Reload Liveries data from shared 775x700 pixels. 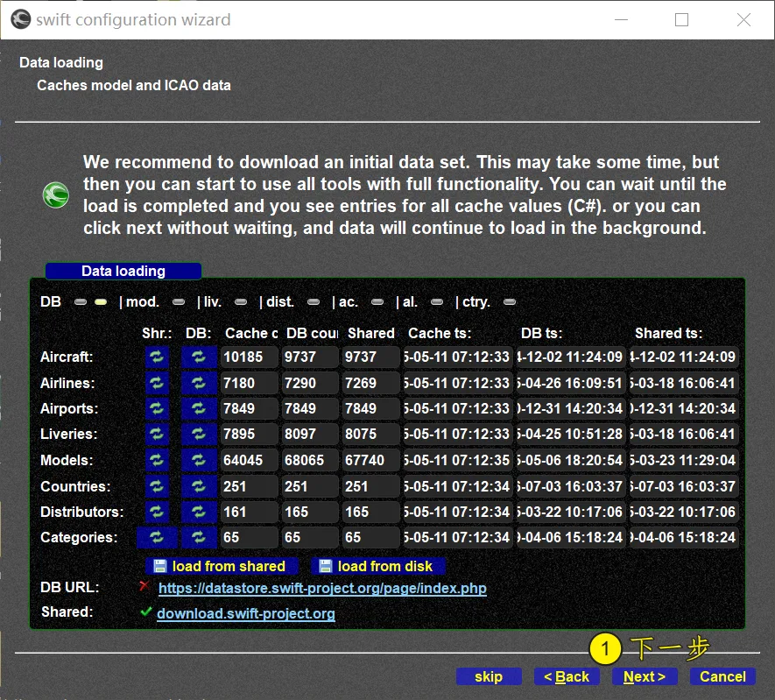157,434
